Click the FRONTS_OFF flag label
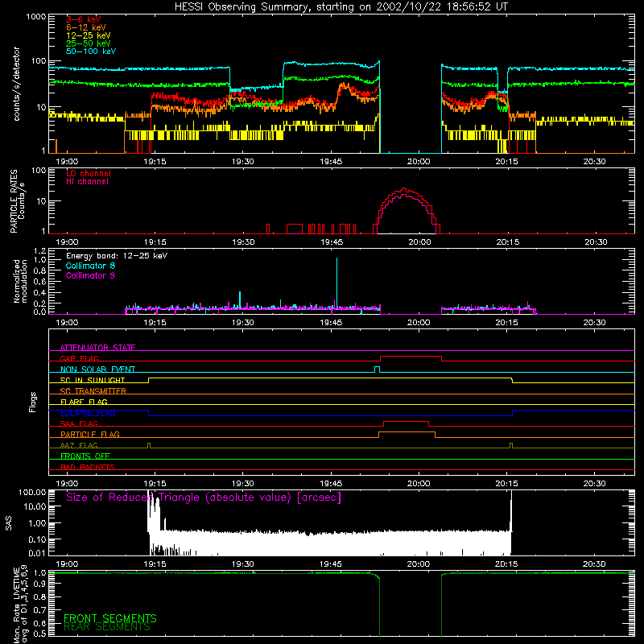This screenshot has height=644, width=644. click(85, 456)
